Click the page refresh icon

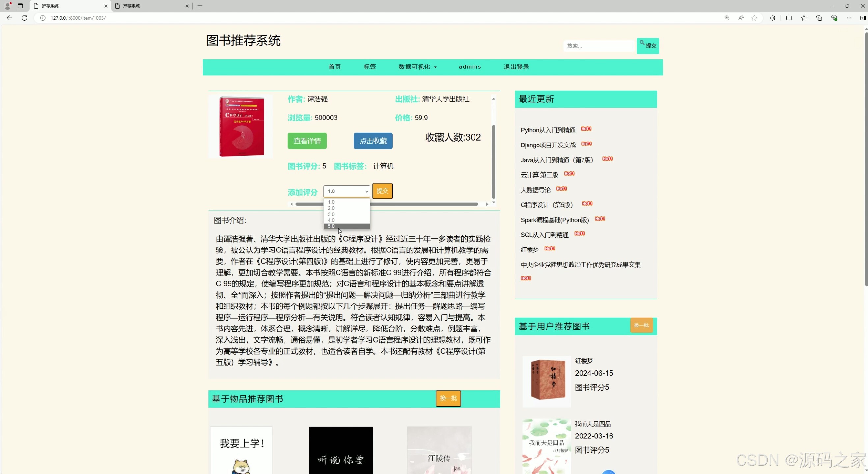tap(24, 18)
